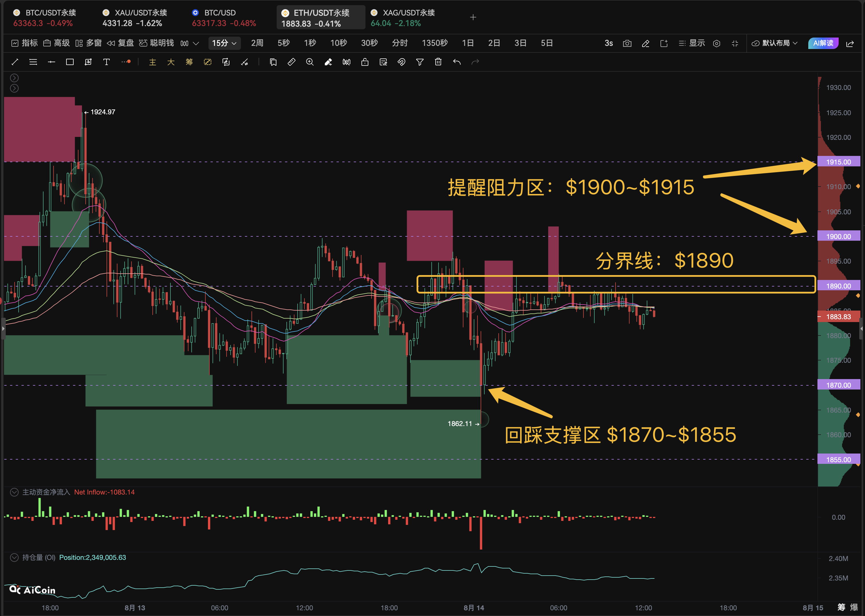Open more drawing tools with red dot
Viewport: 865px width, 616px height.
pos(126,62)
